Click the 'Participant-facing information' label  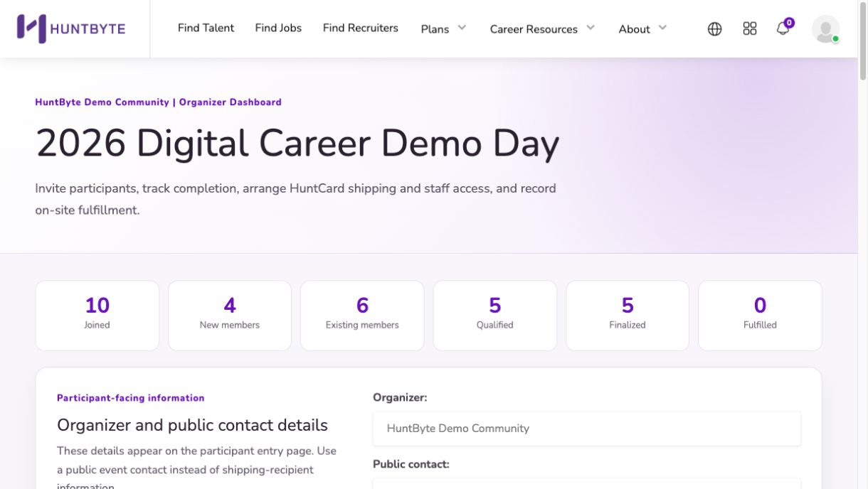pyautogui.click(x=131, y=398)
